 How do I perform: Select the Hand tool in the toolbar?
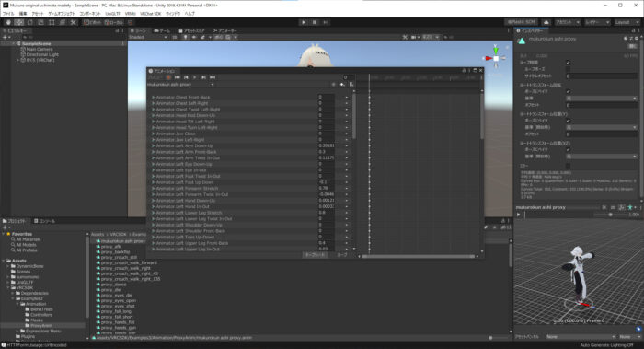[x=8, y=22]
